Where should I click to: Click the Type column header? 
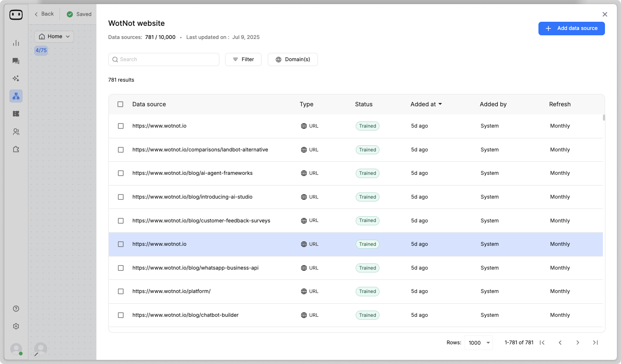point(306,104)
